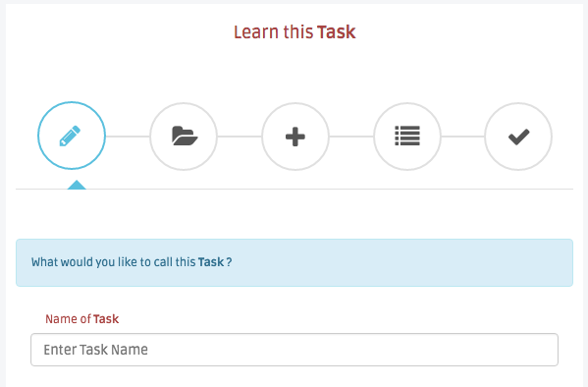Click the 'What would you like to call' banner
Image resolution: width=588 pixels, height=387 pixels.
[294, 263]
